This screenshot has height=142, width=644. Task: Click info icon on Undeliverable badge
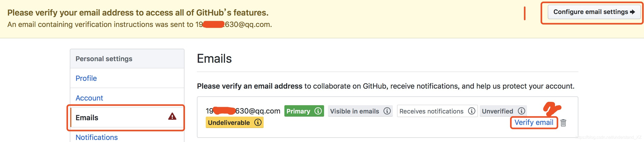click(258, 122)
